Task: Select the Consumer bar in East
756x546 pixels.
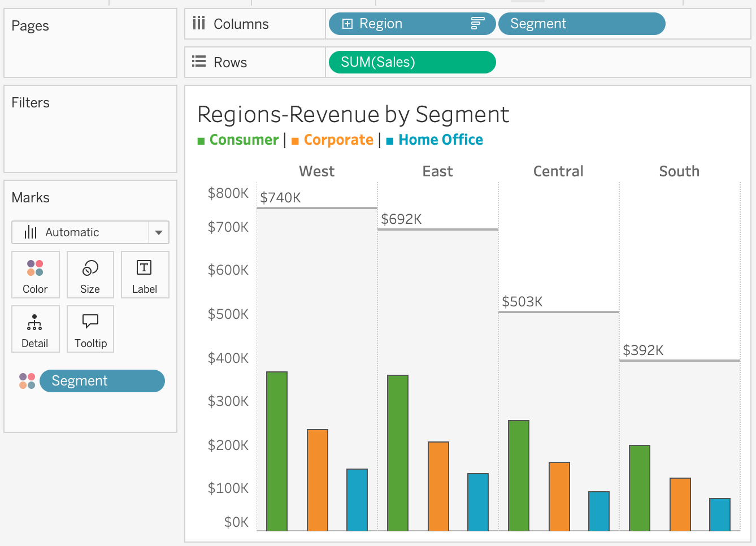Action: [398, 452]
